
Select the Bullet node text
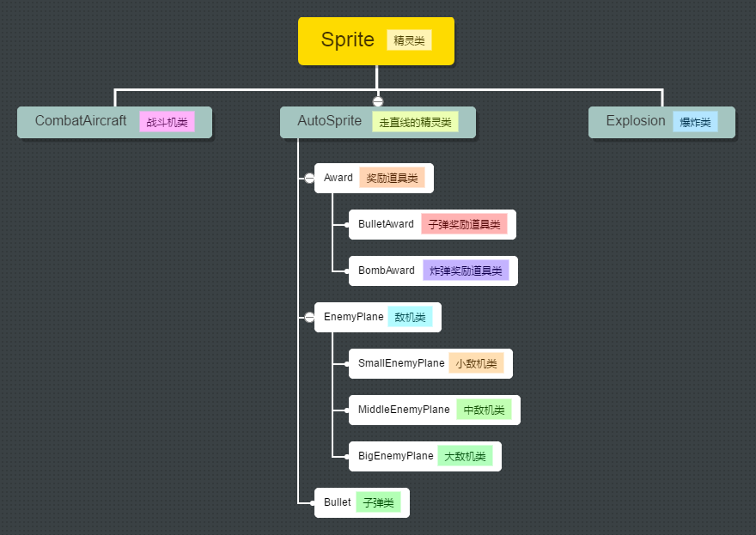click(337, 503)
